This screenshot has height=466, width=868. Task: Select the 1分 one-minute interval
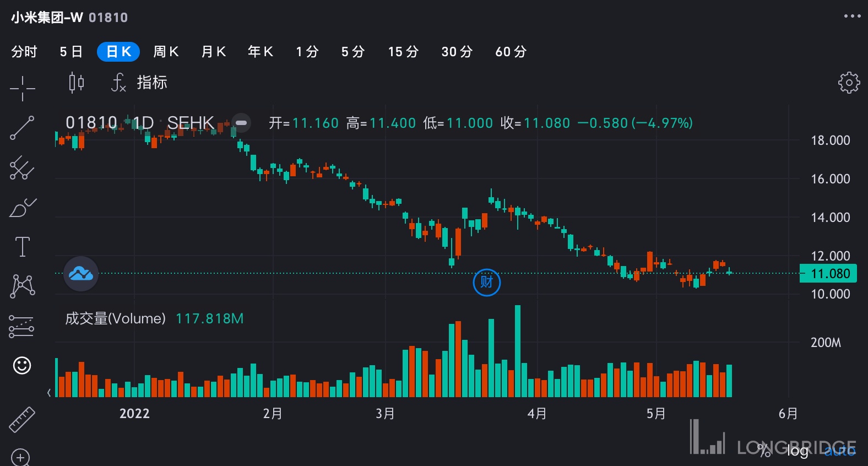tap(307, 52)
